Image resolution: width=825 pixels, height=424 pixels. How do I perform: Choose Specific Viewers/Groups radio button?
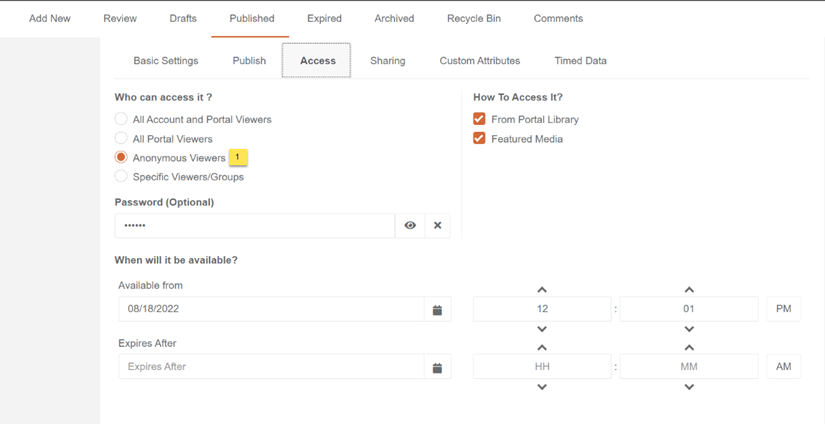pyautogui.click(x=121, y=177)
